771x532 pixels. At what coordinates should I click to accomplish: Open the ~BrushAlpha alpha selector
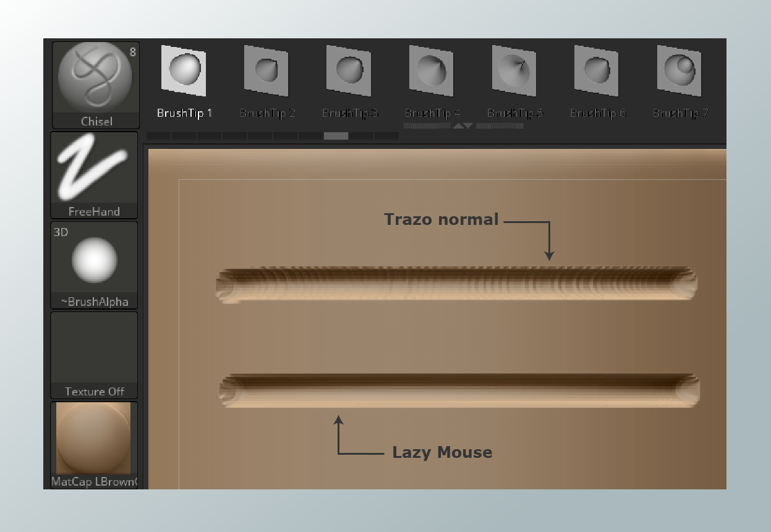pos(94,260)
